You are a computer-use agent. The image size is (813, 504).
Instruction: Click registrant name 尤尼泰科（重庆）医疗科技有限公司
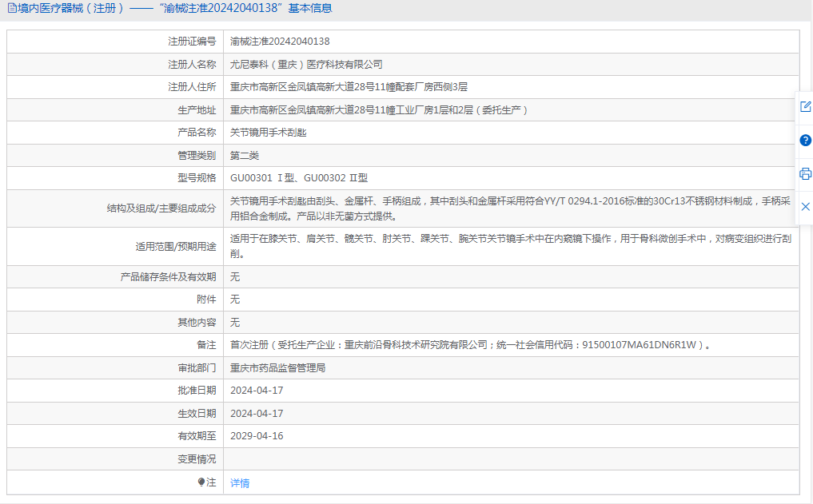point(306,64)
